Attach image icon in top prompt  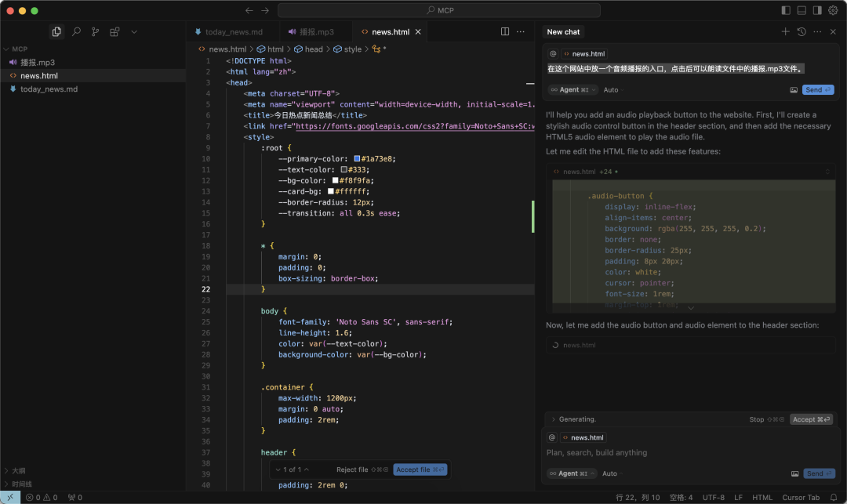(794, 90)
